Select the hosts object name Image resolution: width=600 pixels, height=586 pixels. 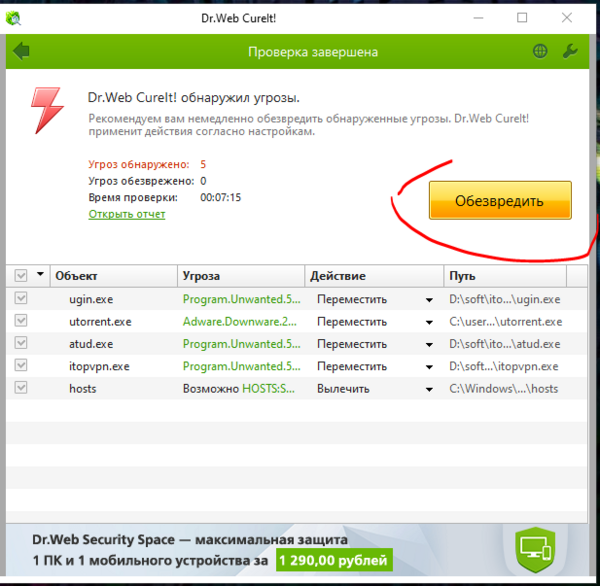[x=83, y=389]
